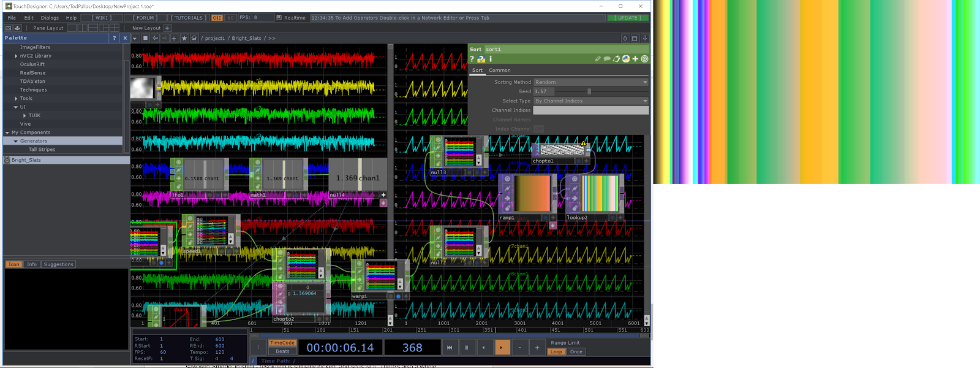The height and width of the screenshot is (368, 980).
Task: Open the Dialogs menu
Action: [x=50, y=18]
